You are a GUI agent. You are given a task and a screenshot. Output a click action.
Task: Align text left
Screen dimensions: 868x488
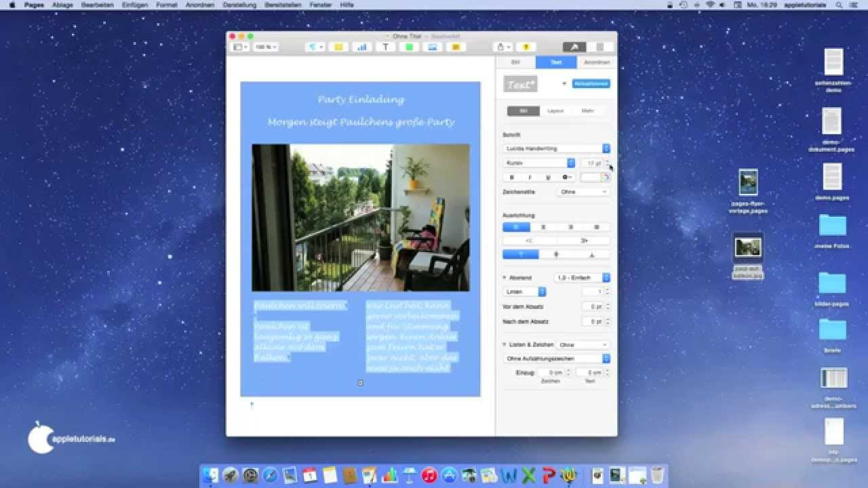pyautogui.click(x=516, y=227)
